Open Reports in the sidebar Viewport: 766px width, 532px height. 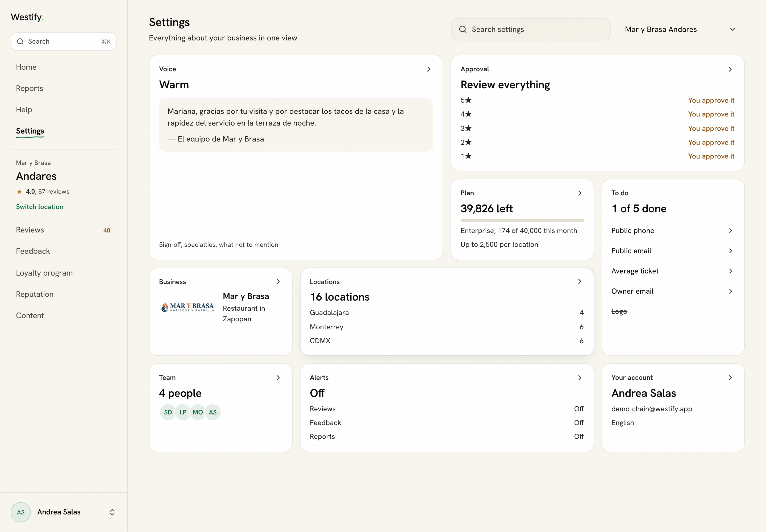(x=30, y=88)
